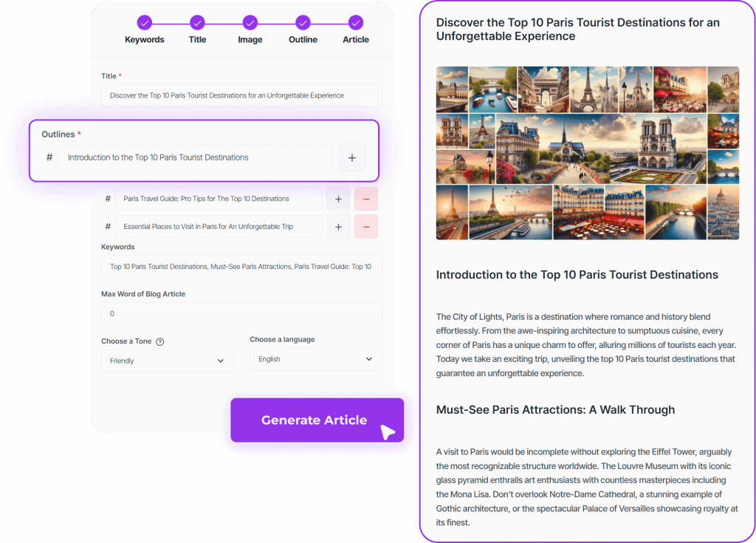Add outline after Paris Travel Guide row

point(338,199)
